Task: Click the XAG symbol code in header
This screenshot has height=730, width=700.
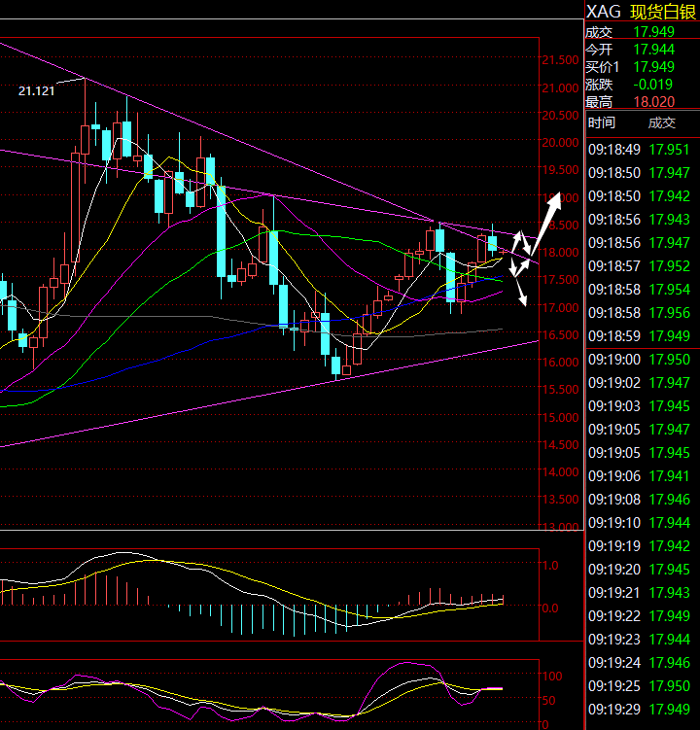Action: pyautogui.click(x=603, y=13)
